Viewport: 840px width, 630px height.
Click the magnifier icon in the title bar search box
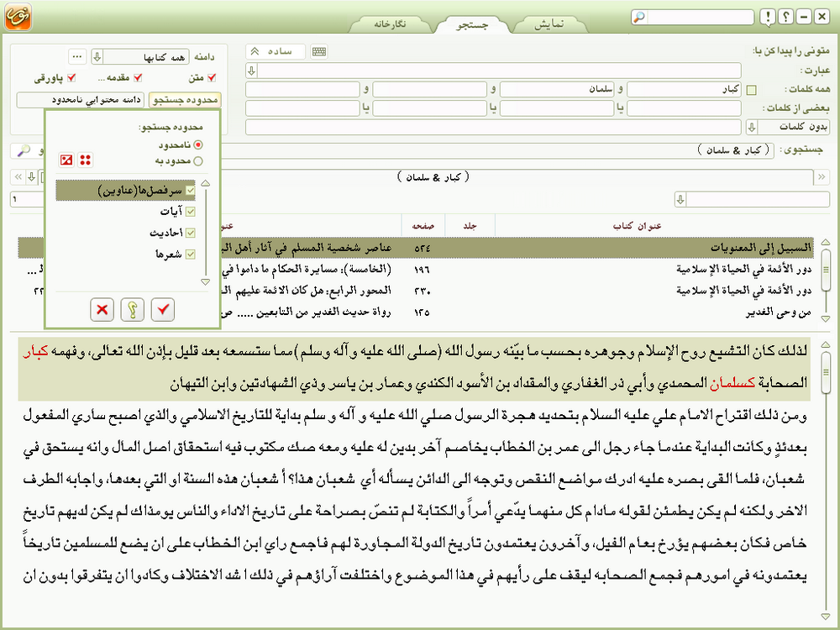tap(638, 17)
